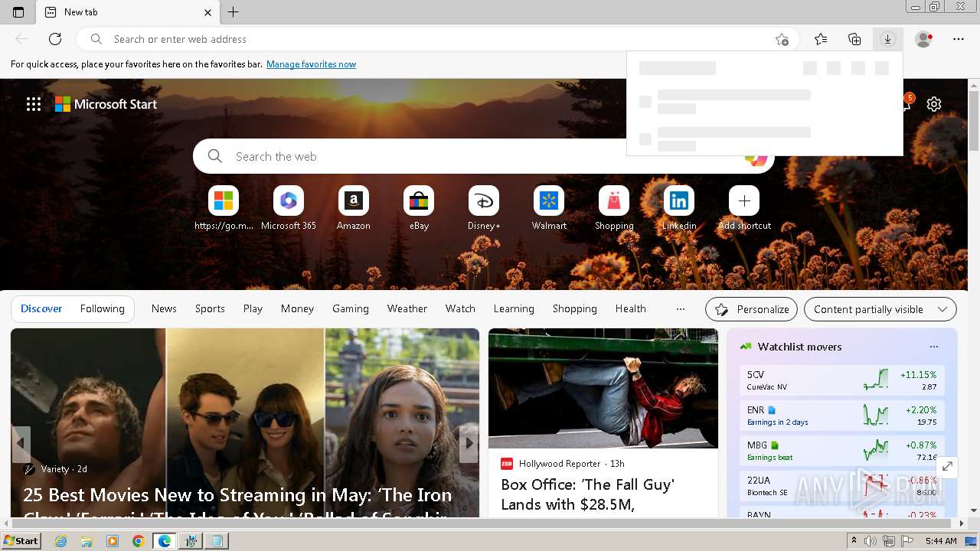Open the Money category
The height and width of the screenshot is (551, 980).
pyautogui.click(x=297, y=308)
